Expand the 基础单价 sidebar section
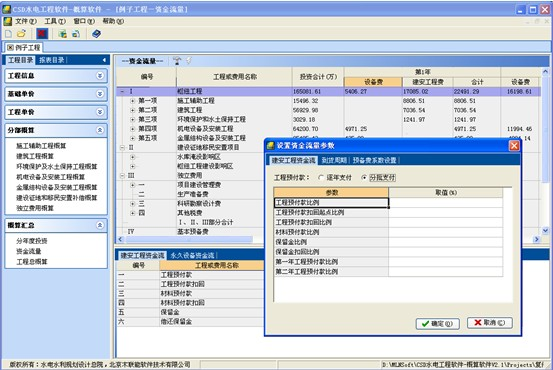 click(x=100, y=94)
